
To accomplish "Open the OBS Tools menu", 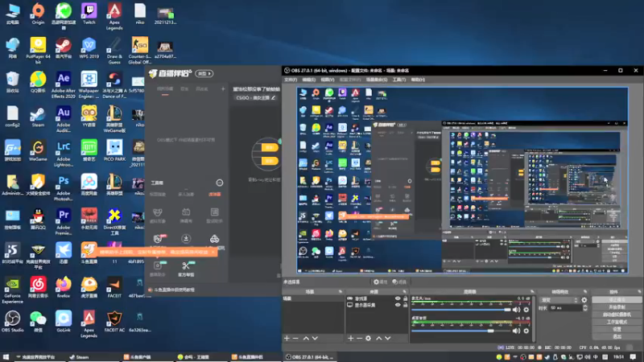I will point(398,80).
